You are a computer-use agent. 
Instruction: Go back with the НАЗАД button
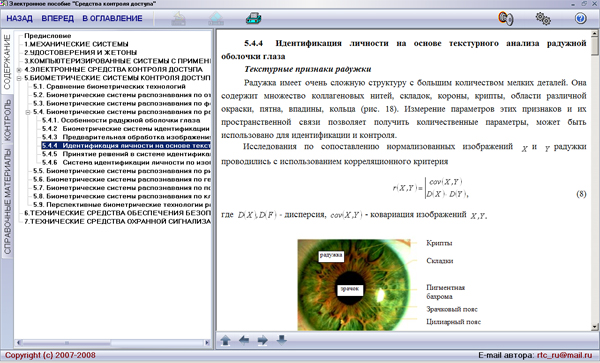[19, 18]
